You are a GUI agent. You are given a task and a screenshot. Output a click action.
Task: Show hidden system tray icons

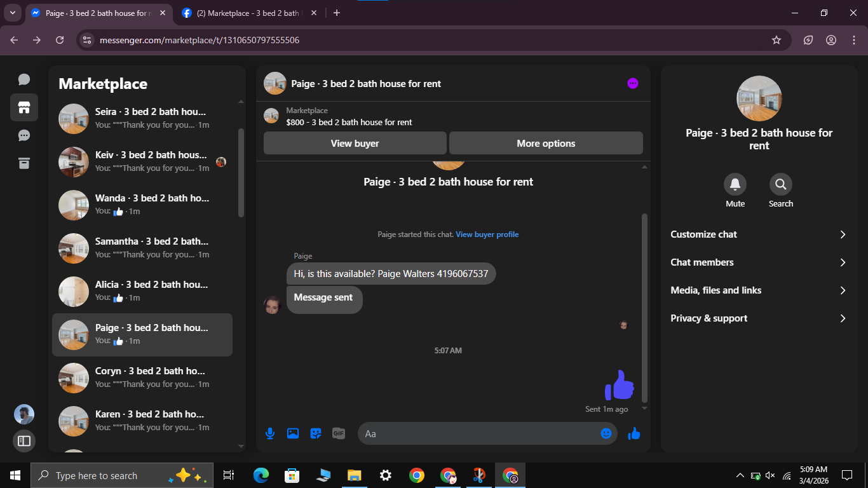pyautogui.click(x=740, y=475)
